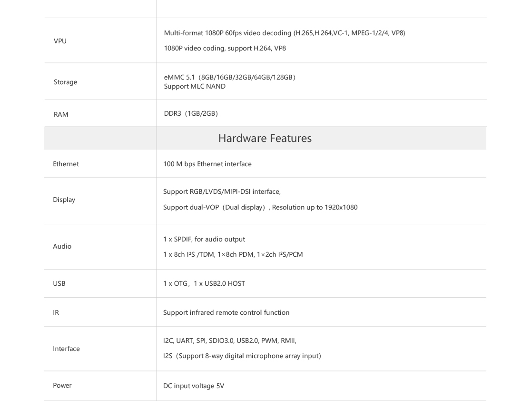Click the Multi-format 1080P 60fps decoding line
The image size is (532, 401).
point(285,33)
